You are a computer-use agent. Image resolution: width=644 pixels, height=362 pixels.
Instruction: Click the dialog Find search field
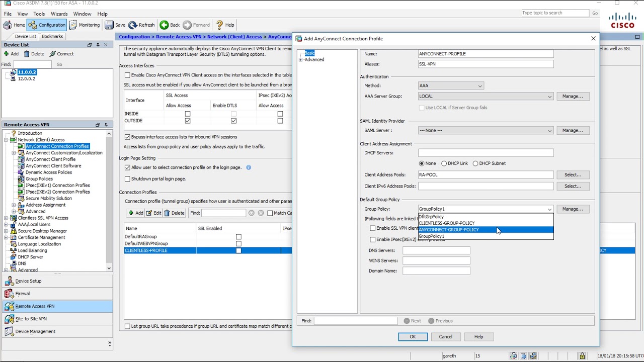pyautogui.click(x=356, y=321)
